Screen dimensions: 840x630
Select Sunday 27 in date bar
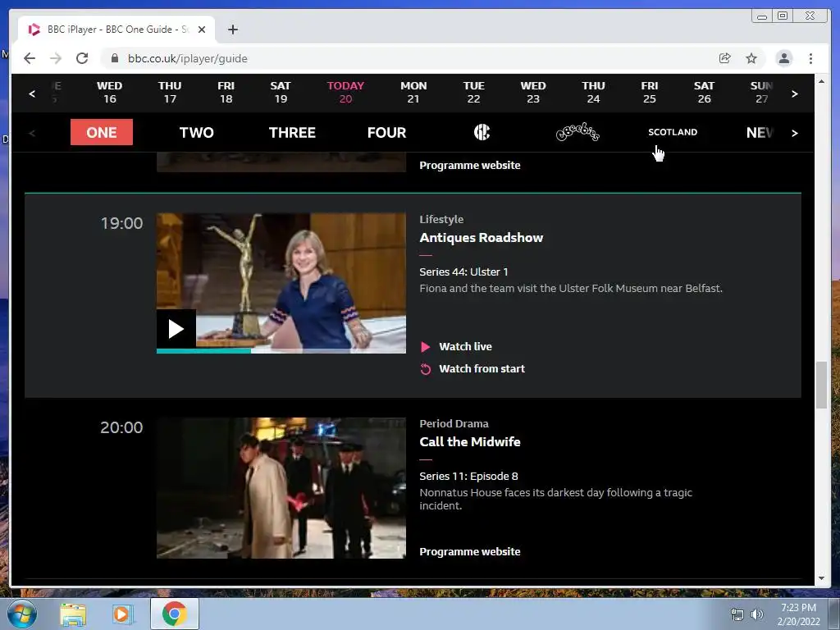pos(761,92)
